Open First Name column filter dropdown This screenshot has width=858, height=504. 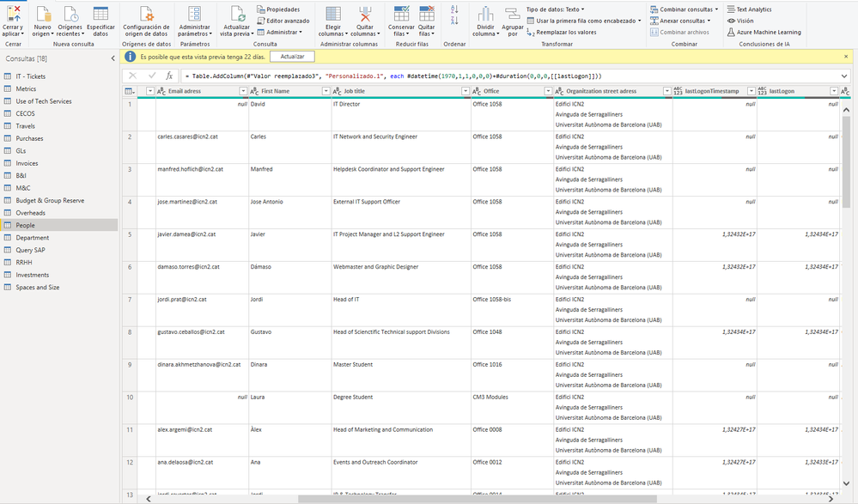pyautogui.click(x=326, y=91)
